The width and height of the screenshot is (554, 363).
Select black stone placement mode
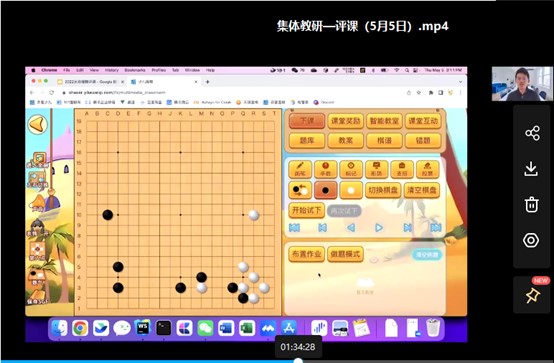point(325,190)
